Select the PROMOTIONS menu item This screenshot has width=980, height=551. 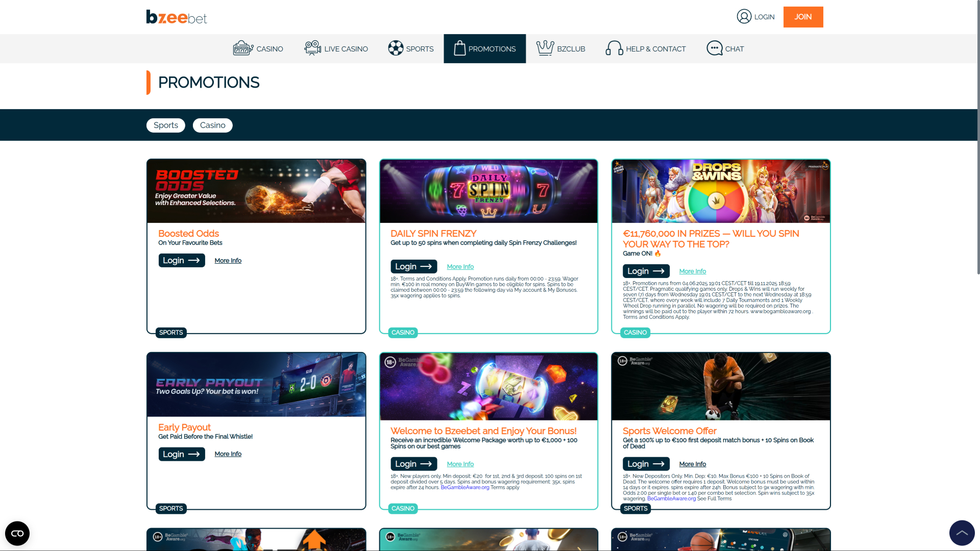coord(492,48)
